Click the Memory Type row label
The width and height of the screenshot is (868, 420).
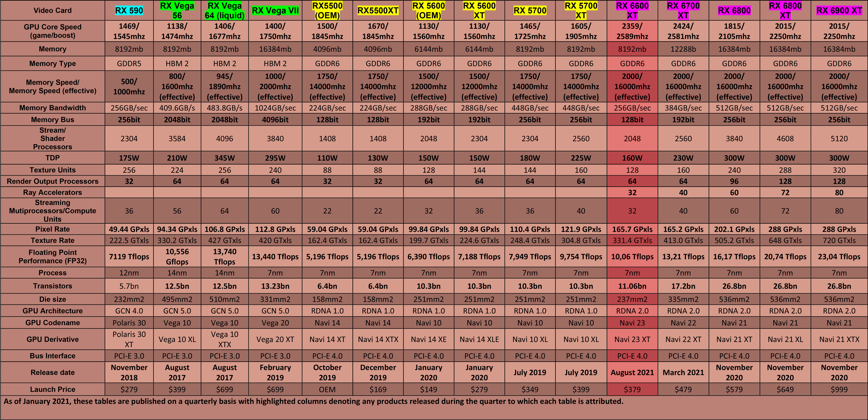(53, 63)
